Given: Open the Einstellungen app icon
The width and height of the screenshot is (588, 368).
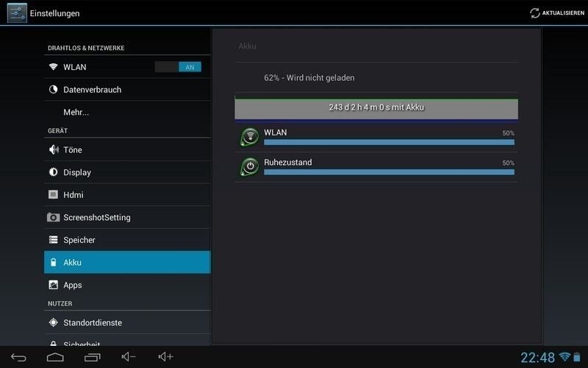Looking at the screenshot, I should pos(17,13).
